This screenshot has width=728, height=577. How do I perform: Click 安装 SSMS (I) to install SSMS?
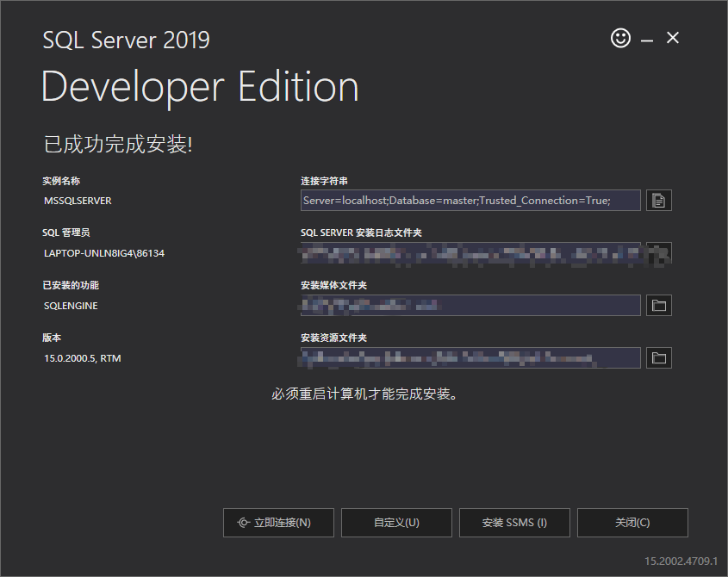514,523
